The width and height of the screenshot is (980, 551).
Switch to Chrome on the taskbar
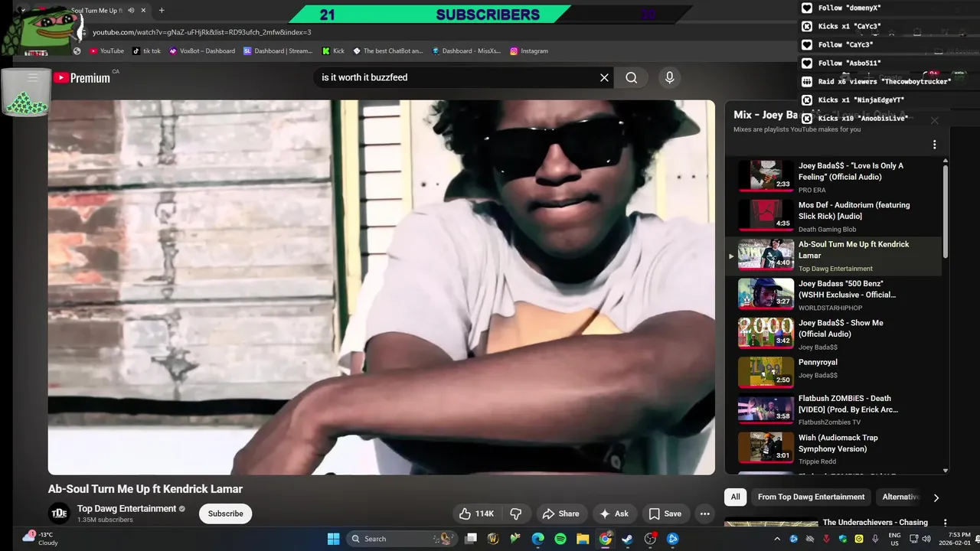point(605,539)
